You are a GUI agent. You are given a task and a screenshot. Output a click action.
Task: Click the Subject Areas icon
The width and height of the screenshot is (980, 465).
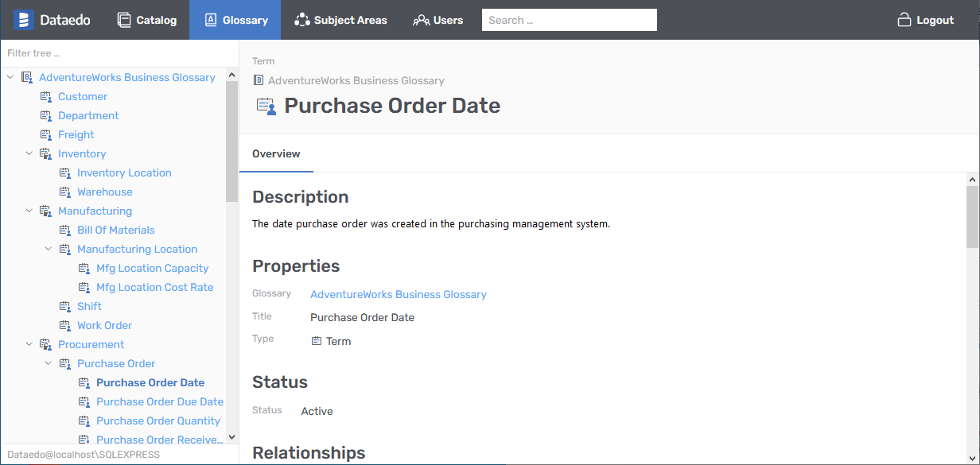click(x=301, y=20)
